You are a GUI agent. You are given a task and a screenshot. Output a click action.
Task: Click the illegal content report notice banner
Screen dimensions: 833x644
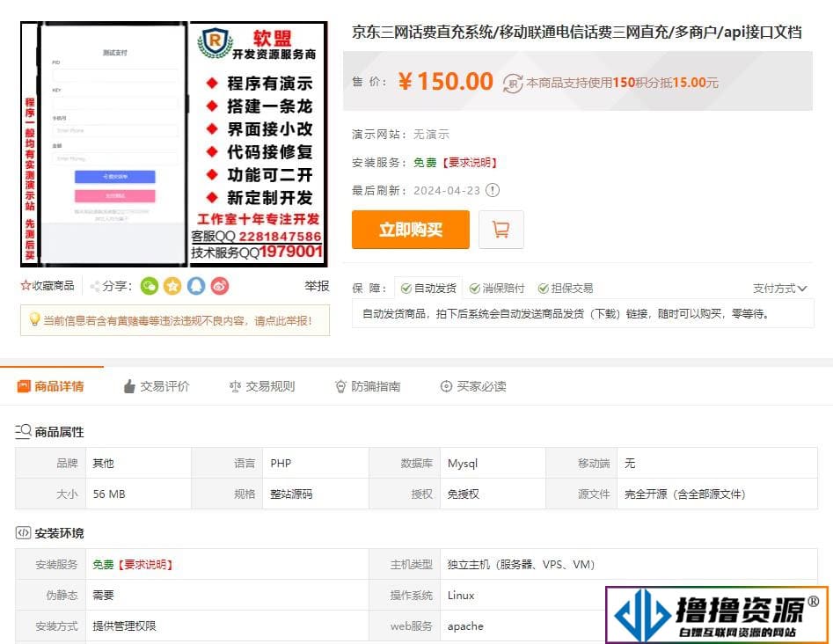point(175,320)
